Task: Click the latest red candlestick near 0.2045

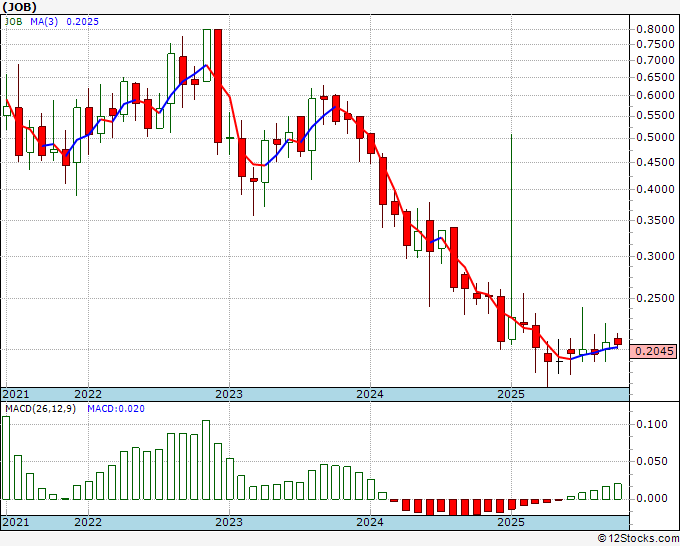Action: pos(618,342)
